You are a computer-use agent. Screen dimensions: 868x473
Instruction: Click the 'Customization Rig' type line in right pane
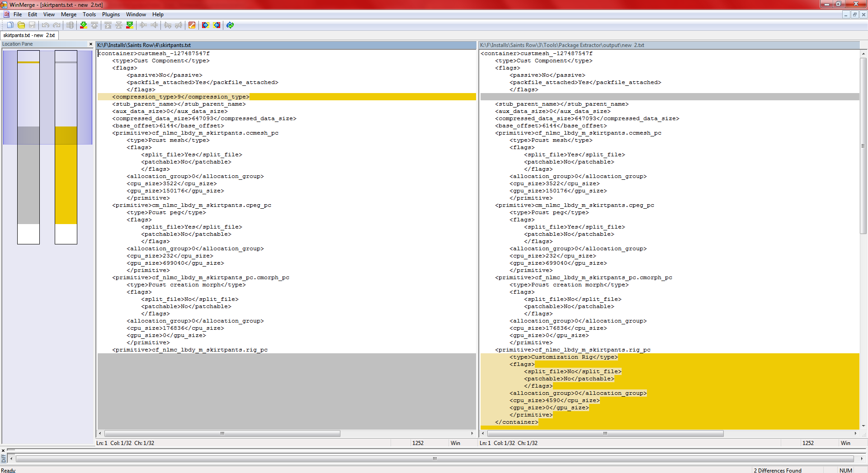click(x=563, y=357)
